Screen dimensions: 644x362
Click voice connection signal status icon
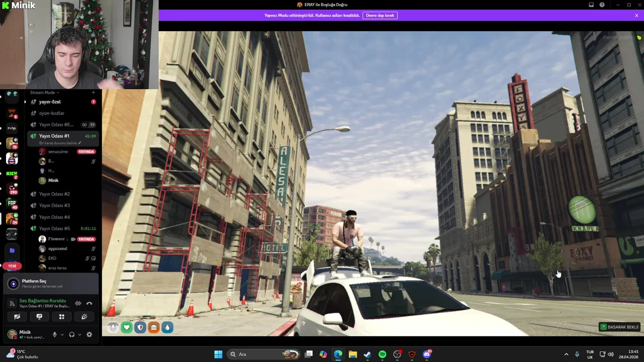click(12, 303)
